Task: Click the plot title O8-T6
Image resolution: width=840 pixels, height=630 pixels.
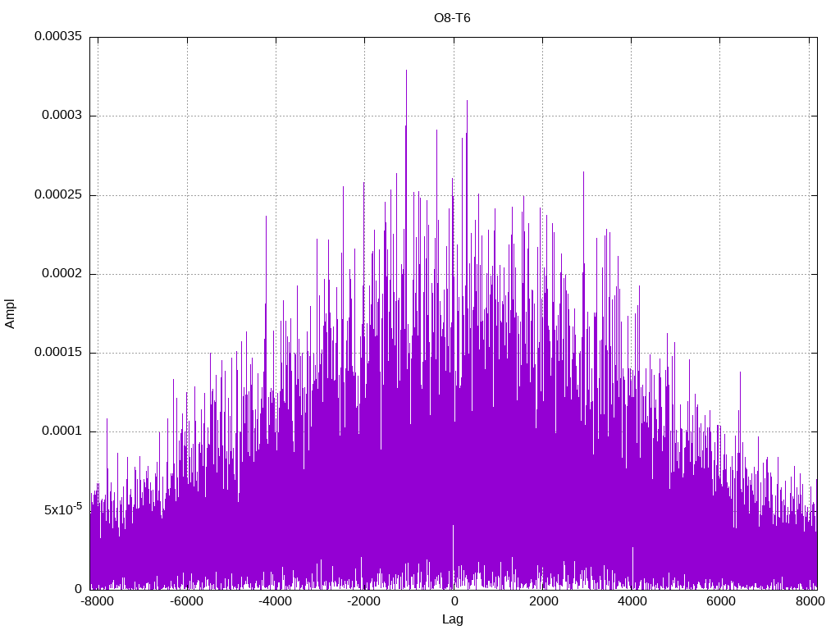Action: (x=452, y=18)
